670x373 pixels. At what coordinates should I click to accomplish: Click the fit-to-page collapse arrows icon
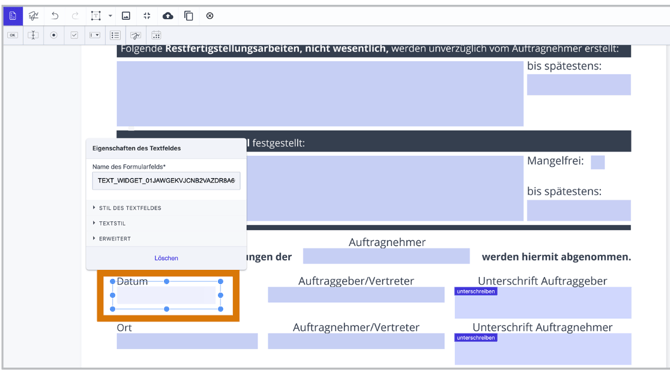point(147,16)
